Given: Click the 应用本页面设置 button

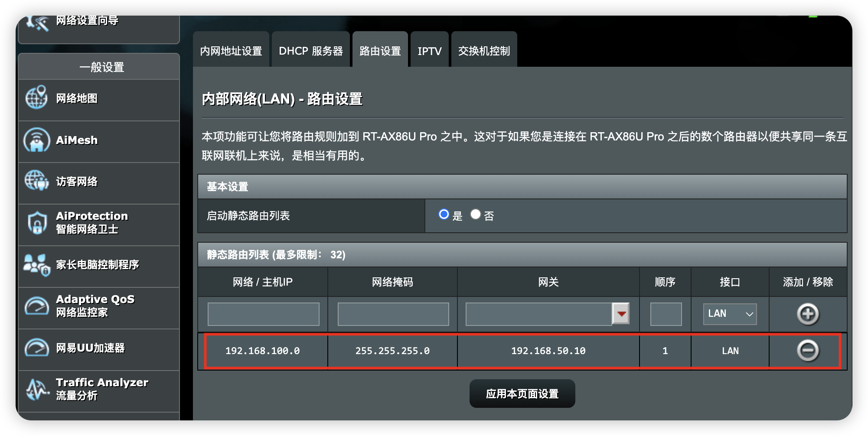Looking at the screenshot, I should tap(522, 394).
